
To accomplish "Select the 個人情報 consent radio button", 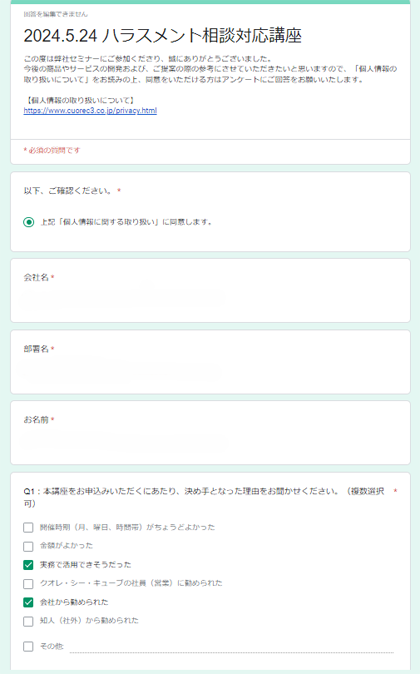I will tap(28, 222).
